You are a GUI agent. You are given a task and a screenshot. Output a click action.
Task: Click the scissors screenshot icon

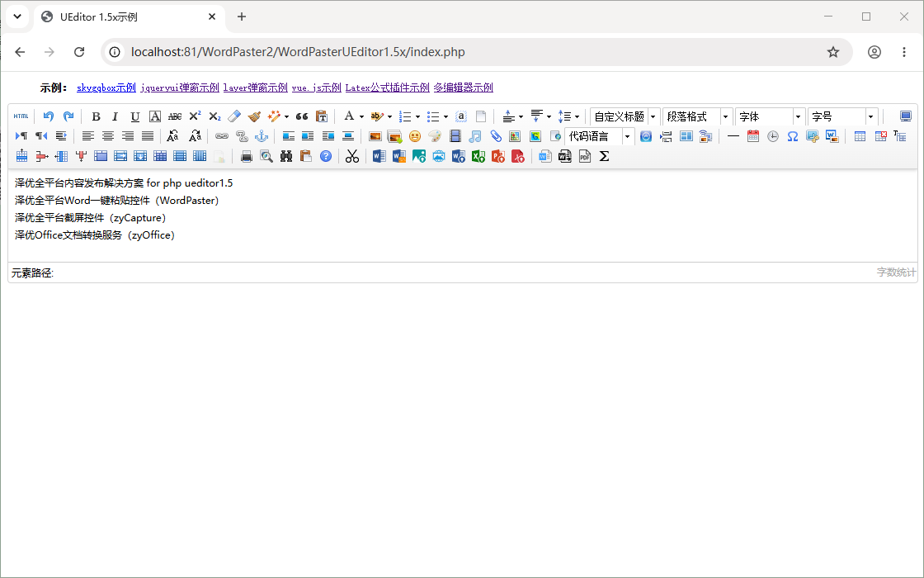tap(352, 156)
